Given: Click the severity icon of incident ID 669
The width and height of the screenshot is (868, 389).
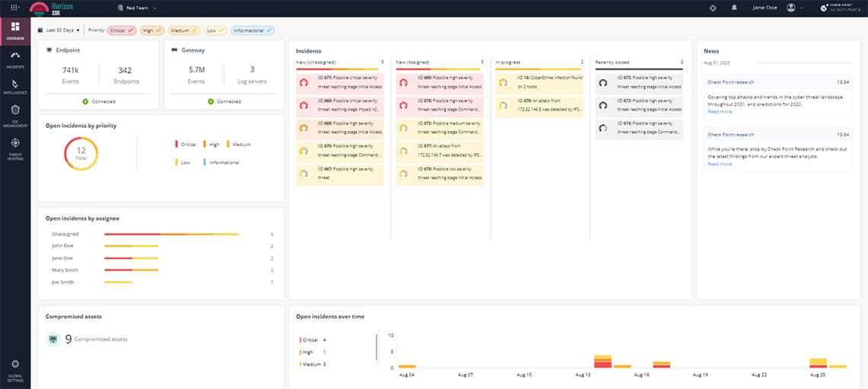Looking at the screenshot, I should pyautogui.click(x=404, y=82).
